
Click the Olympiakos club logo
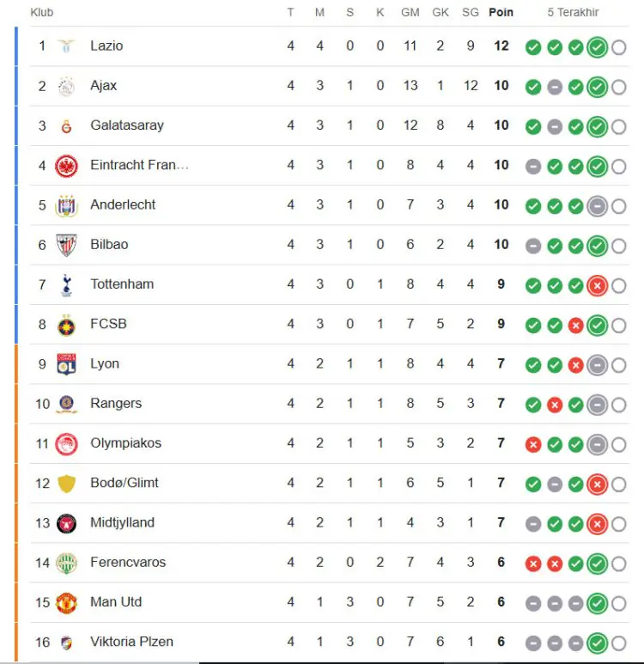click(66, 444)
